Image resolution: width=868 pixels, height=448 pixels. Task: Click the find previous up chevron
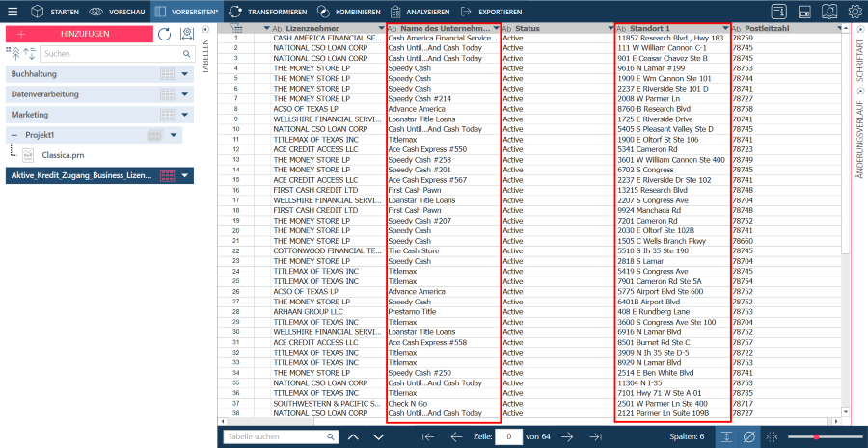pos(353,437)
